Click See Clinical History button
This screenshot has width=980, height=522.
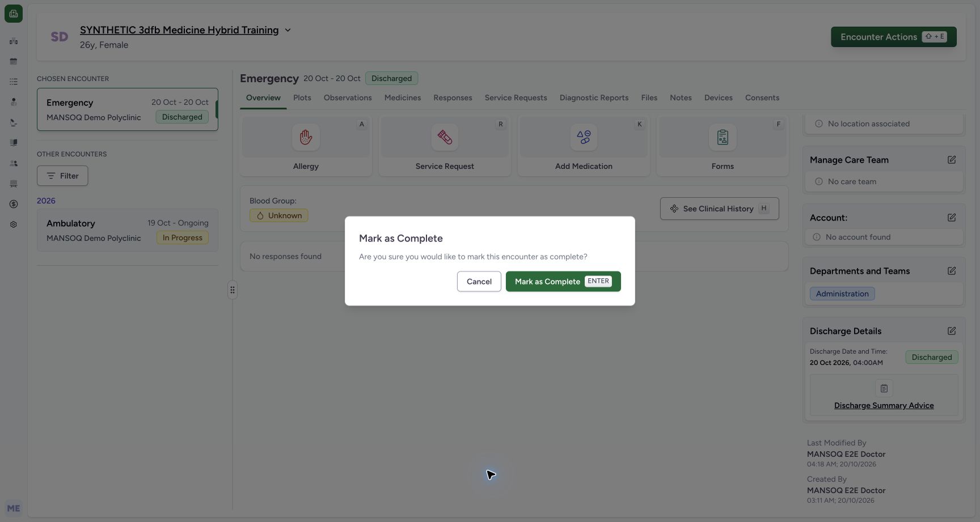[x=720, y=209]
